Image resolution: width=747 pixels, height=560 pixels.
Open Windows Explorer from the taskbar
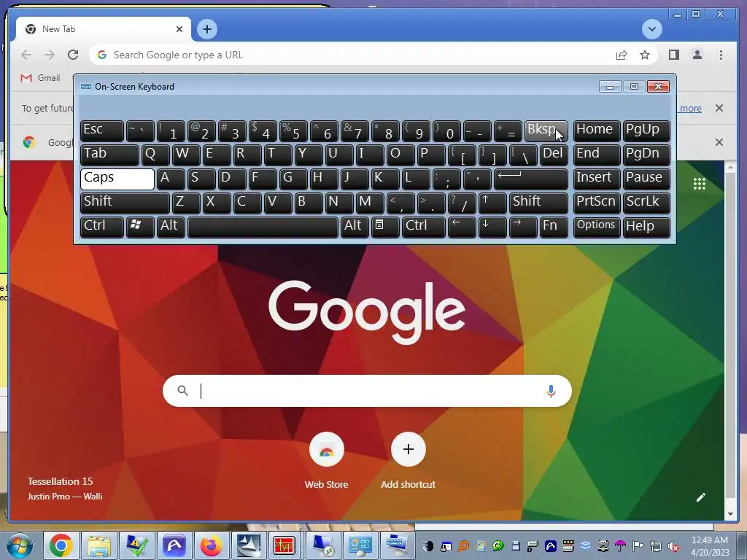click(x=99, y=545)
